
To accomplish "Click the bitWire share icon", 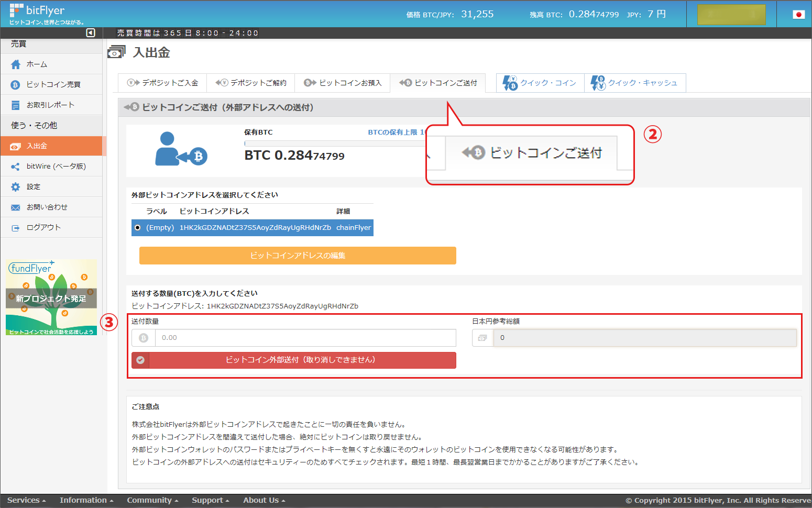I will [16, 167].
